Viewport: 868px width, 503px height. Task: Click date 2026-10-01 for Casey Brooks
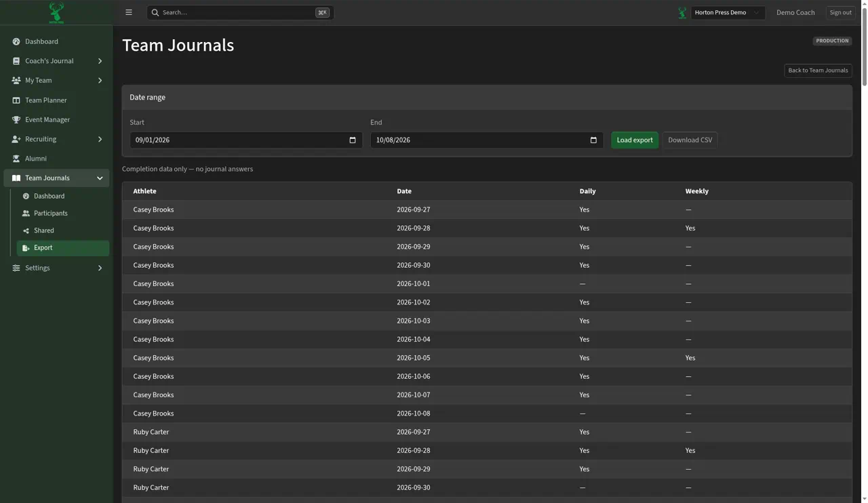click(x=413, y=284)
